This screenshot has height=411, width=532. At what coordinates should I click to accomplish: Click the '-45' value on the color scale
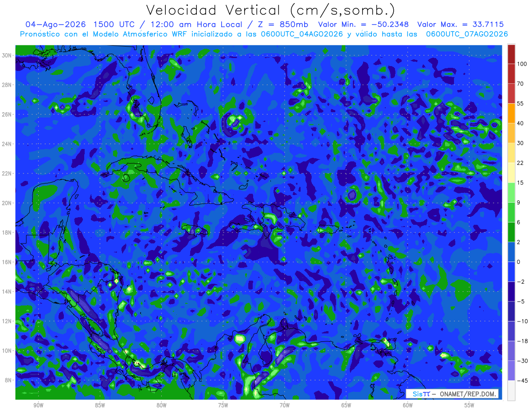pos(522,380)
